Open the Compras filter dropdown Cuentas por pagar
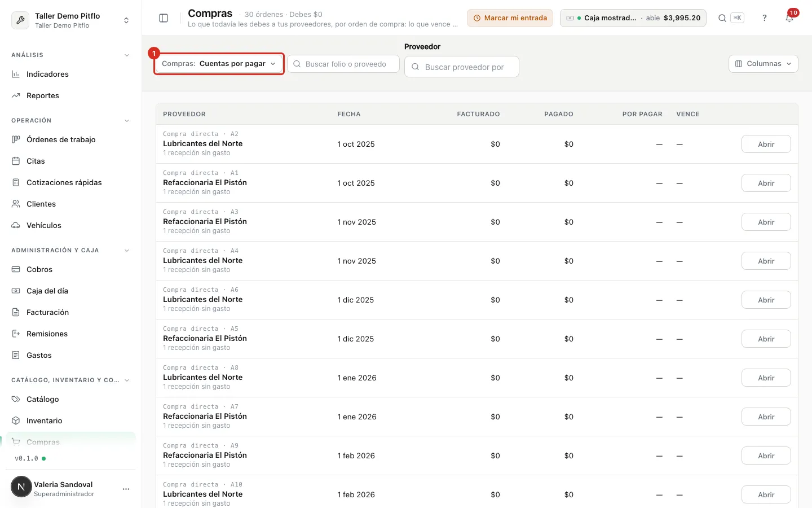 [219, 64]
